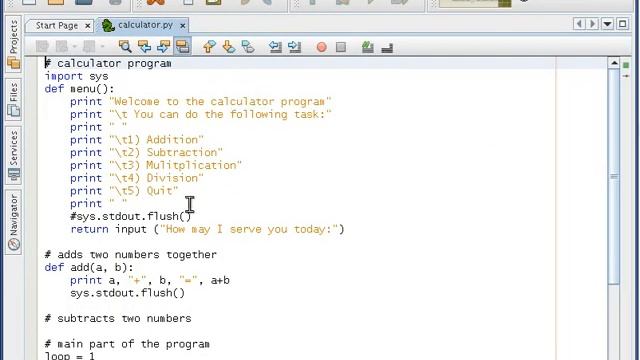Viewport: 640px width, 360px height.
Task: Click '# subtracts two numbers' comment
Action: (x=118, y=318)
